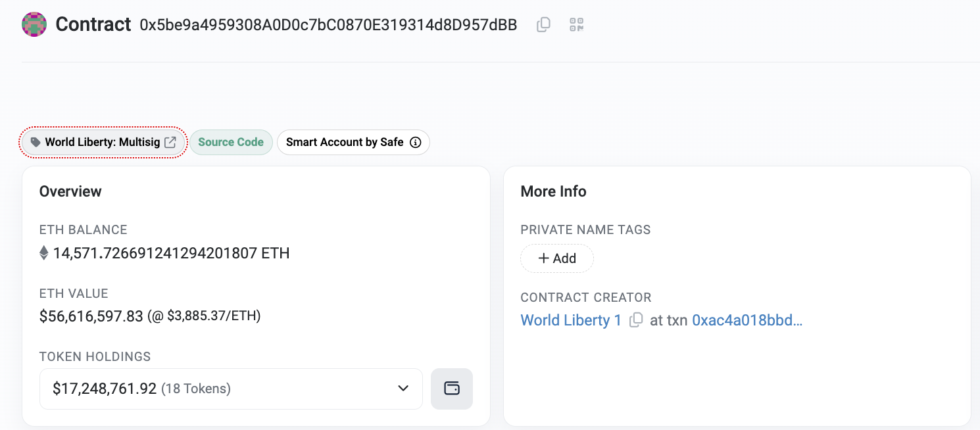Click the price text @ $3,885.37/ETH
980x430 pixels.
coord(204,316)
